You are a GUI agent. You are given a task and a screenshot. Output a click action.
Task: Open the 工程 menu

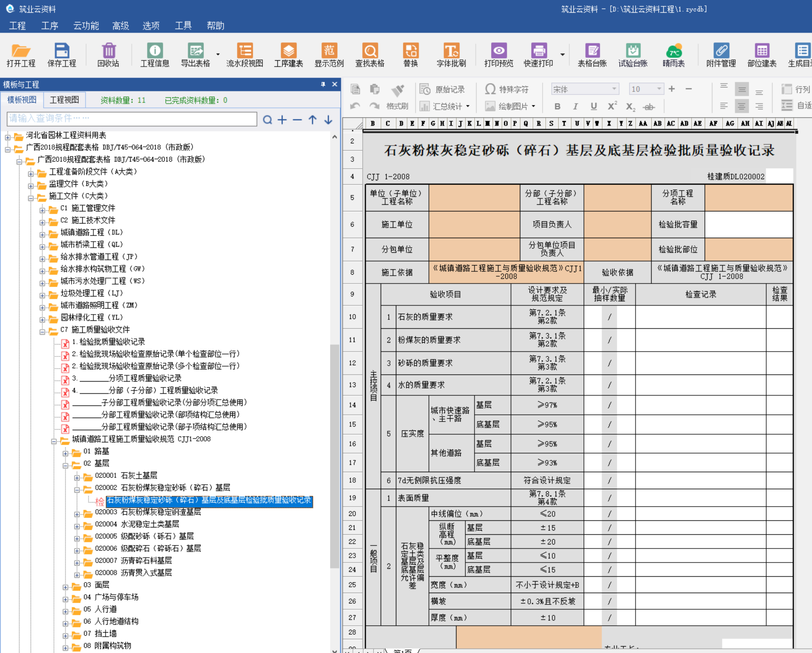(x=18, y=26)
